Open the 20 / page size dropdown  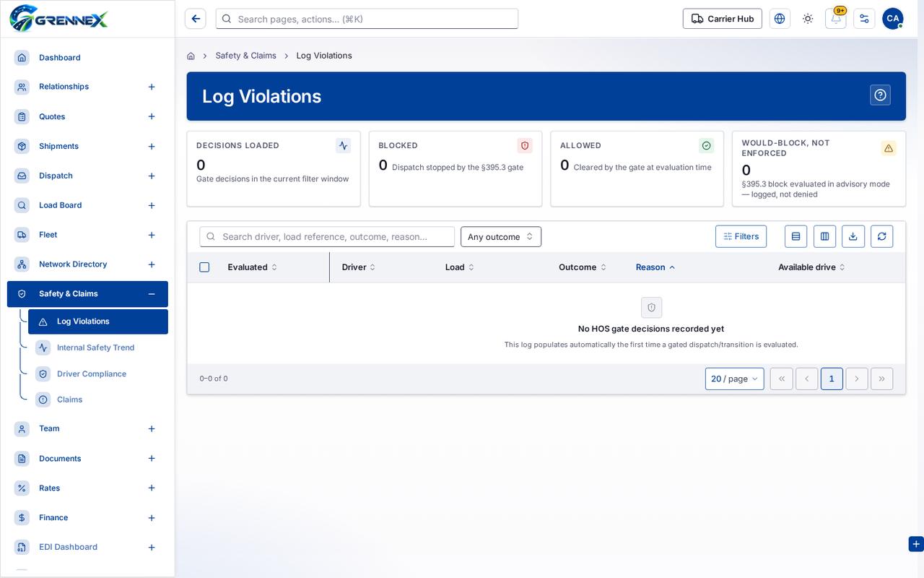point(734,379)
